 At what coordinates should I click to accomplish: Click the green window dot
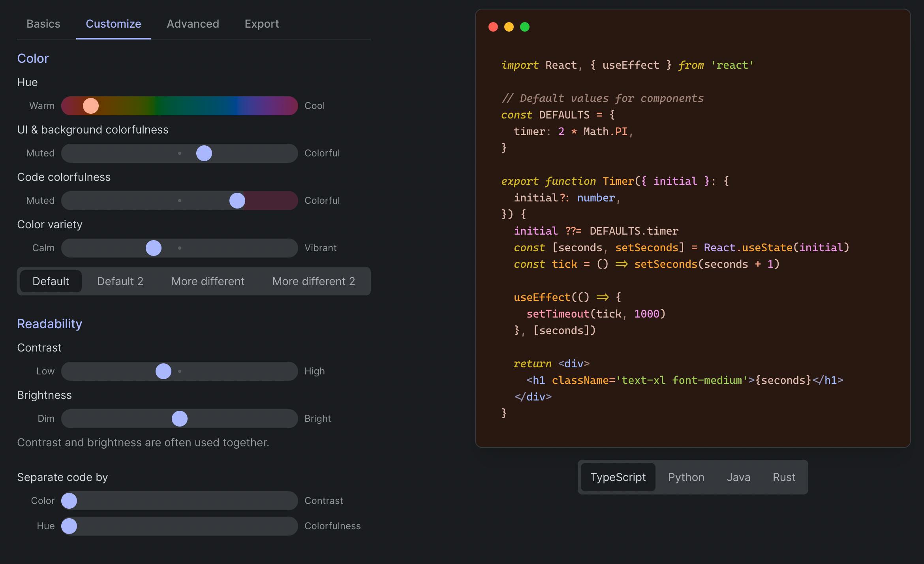click(x=525, y=27)
